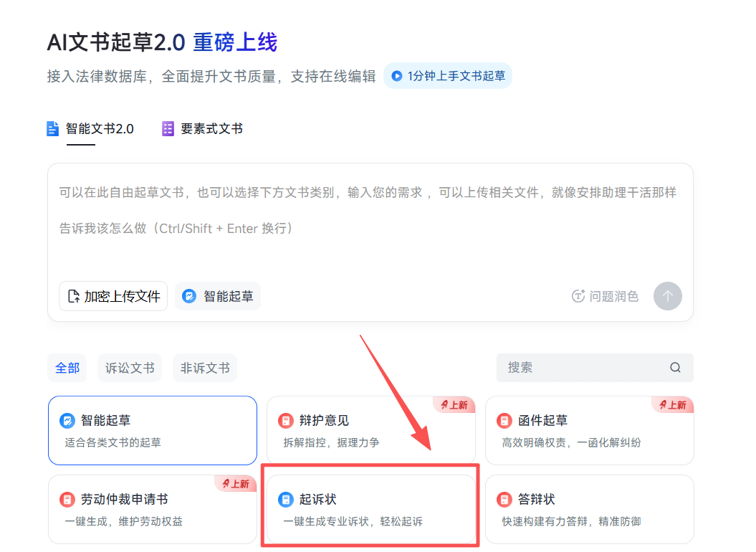This screenshot has height=552, width=756.
Task: Click the blue icon on 起诉状 card
Action: (x=286, y=500)
